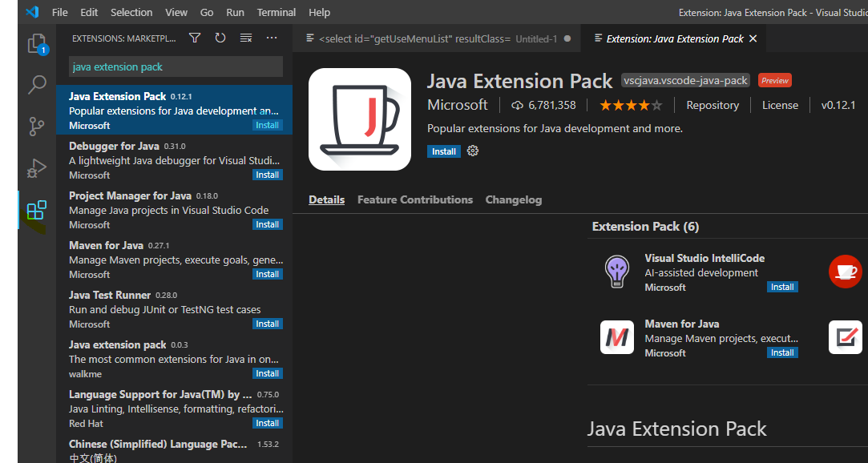Switch to Extension: Java Extension Pack tab
Screen dimensions: 868x463
click(x=674, y=38)
